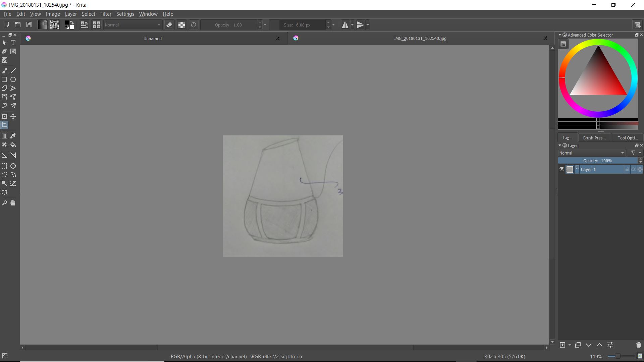Click the delete layer trash icon
The image size is (644, 362).
click(x=638, y=345)
